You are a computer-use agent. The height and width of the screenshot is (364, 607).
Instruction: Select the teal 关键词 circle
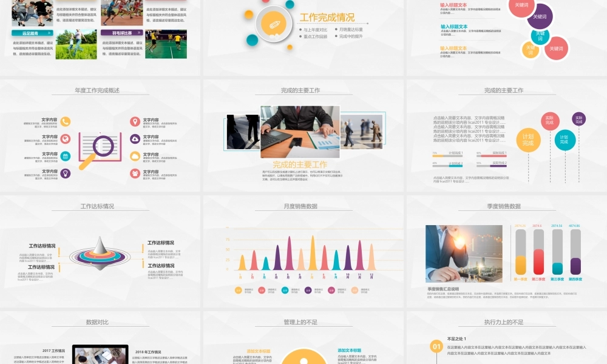[540, 36]
